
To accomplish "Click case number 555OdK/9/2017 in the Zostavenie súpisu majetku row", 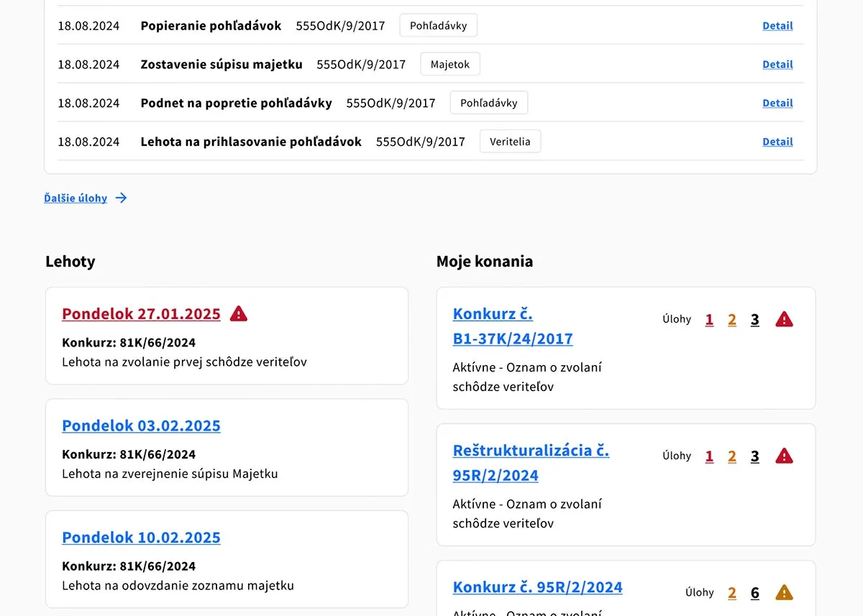I will [x=361, y=65].
